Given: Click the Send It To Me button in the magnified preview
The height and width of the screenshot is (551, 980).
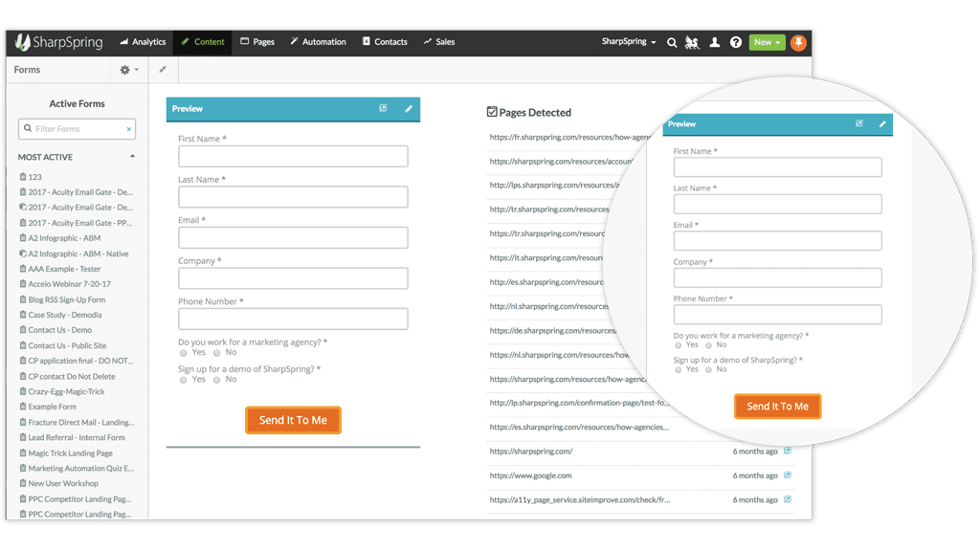Looking at the screenshot, I should coord(777,406).
